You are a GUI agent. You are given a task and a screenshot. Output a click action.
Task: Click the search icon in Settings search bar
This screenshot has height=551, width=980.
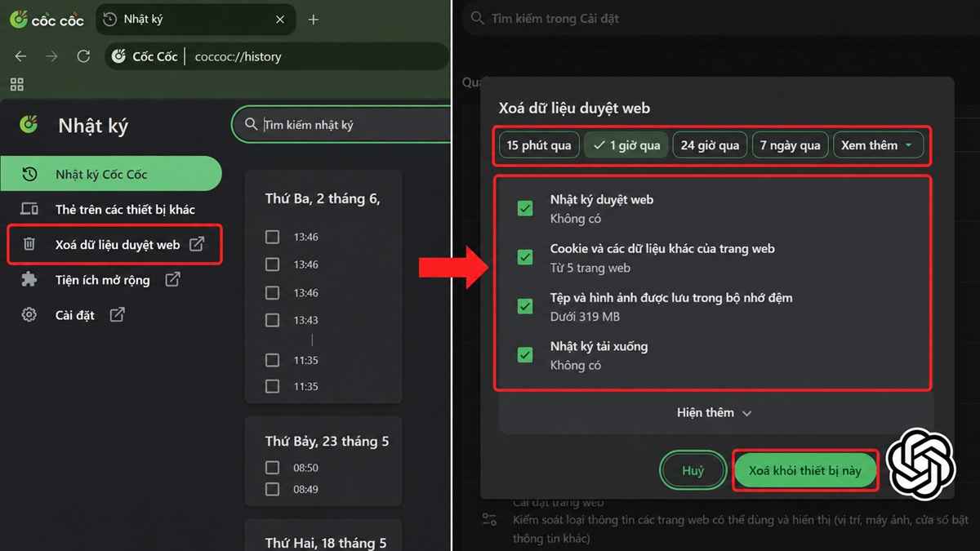pos(477,18)
